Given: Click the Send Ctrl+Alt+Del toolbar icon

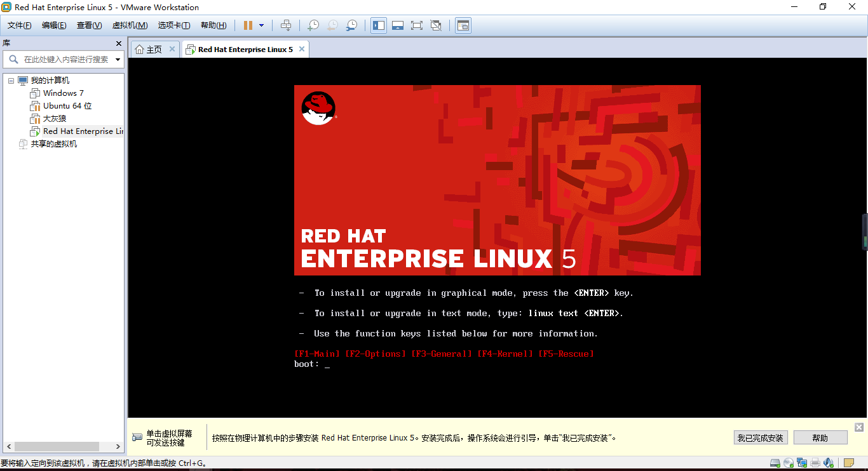Looking at the screenshot, I should [286, 25].
